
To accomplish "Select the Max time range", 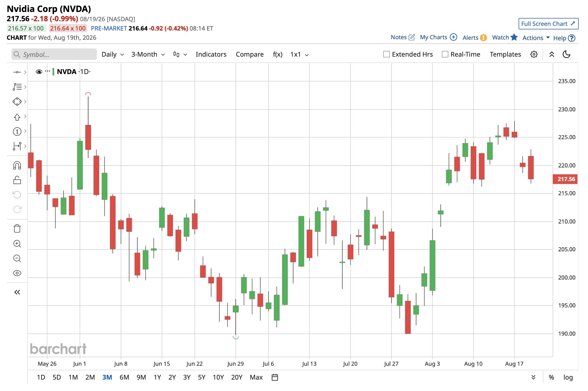I will 256,377.
